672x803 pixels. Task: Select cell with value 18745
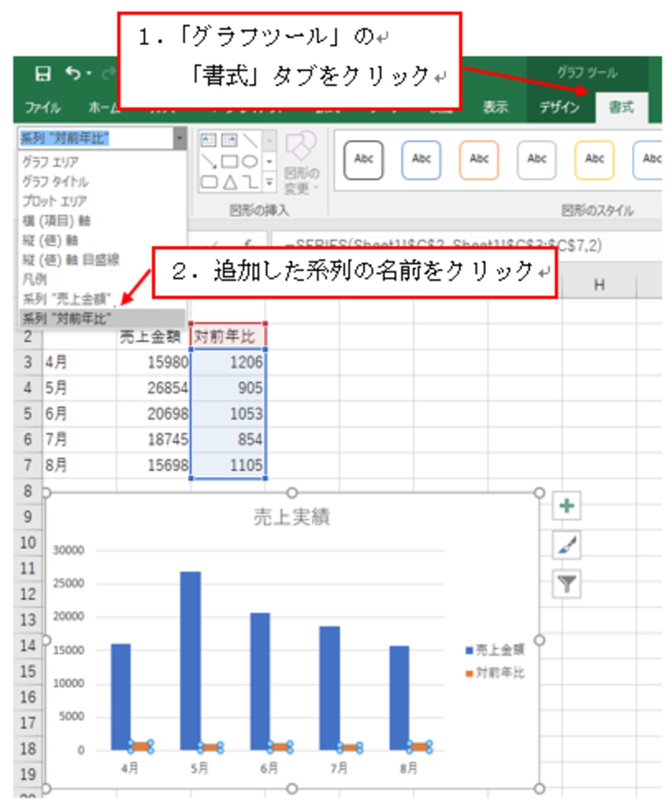point(153,439)
